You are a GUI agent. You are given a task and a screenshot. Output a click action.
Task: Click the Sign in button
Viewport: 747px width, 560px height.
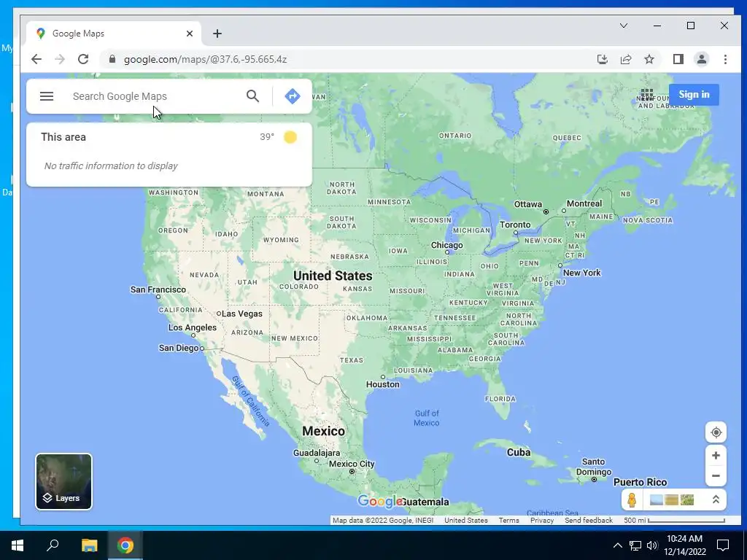coord(694,94)
